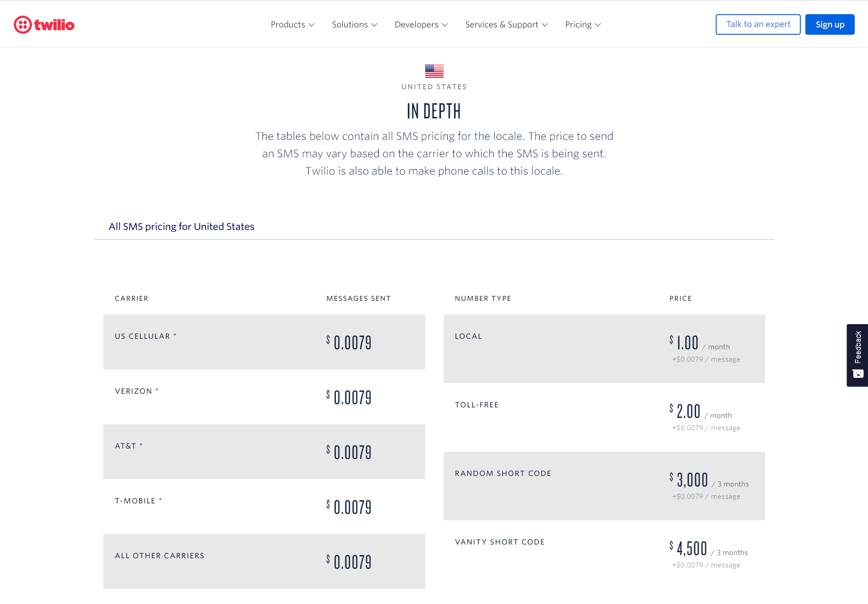Click the CARRIER column header

[x=132, y=298]
